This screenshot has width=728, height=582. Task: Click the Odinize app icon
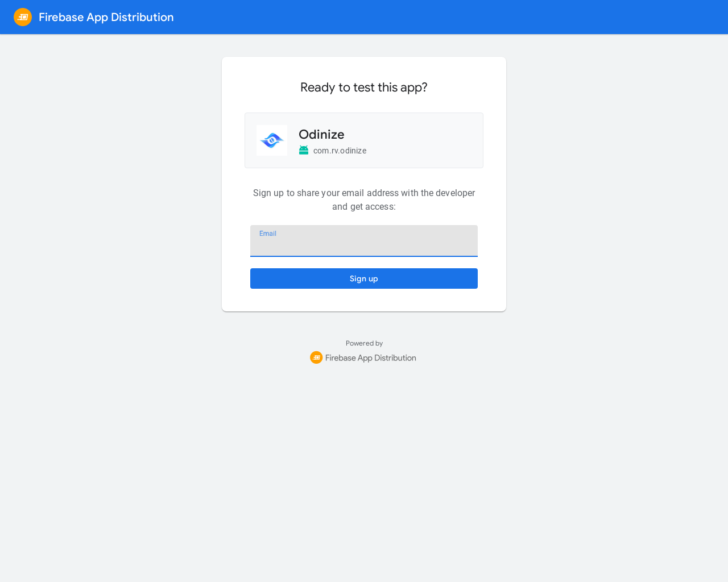pos(272,140)
